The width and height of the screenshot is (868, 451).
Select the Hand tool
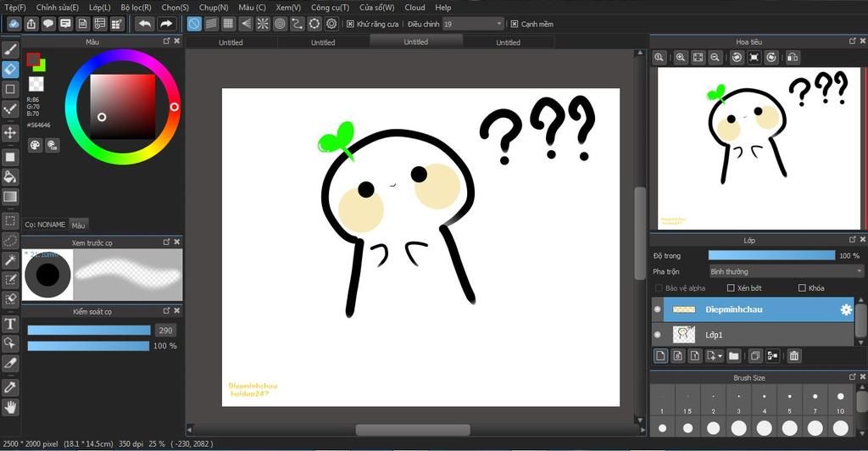point(10,408)
